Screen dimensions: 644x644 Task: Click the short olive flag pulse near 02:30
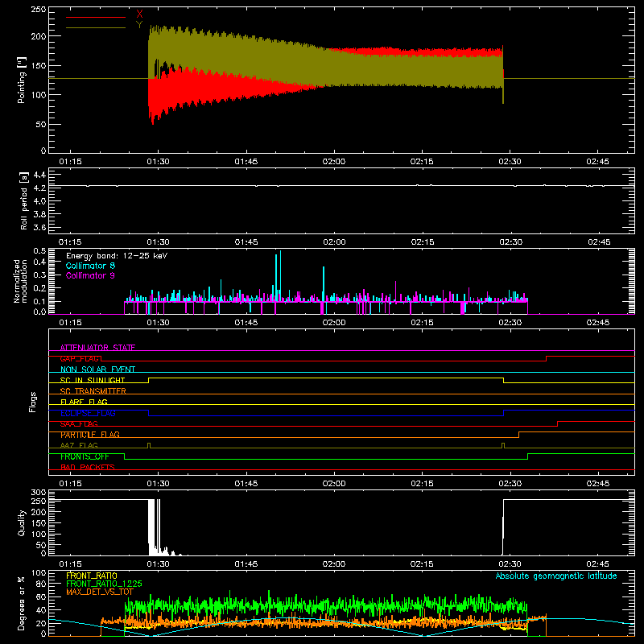tap(503, 445)
